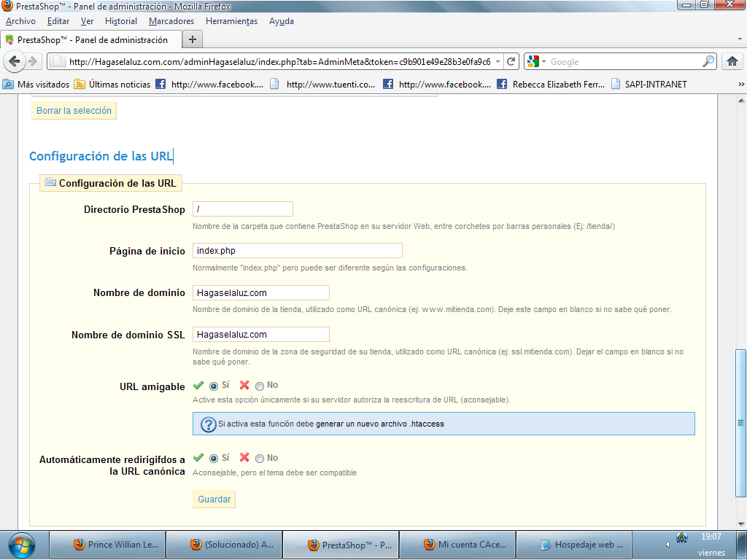
Task: Click the Página de inicio input field
Action: [298, 251]
